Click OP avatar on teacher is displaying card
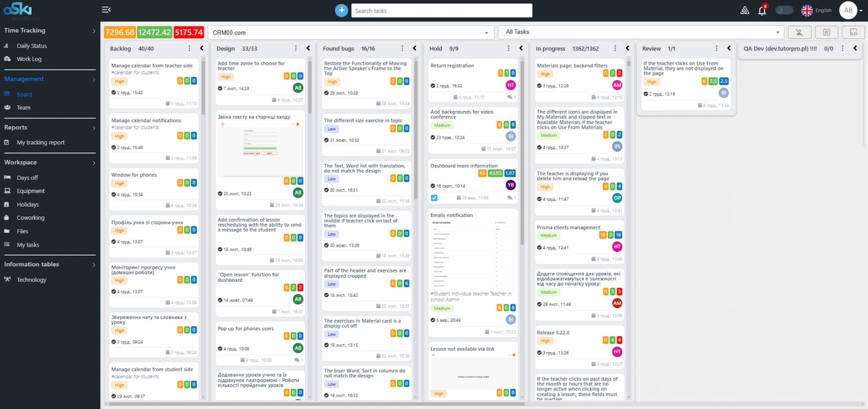This screenshot has width=868, height=409. click(x=617, y=198)
